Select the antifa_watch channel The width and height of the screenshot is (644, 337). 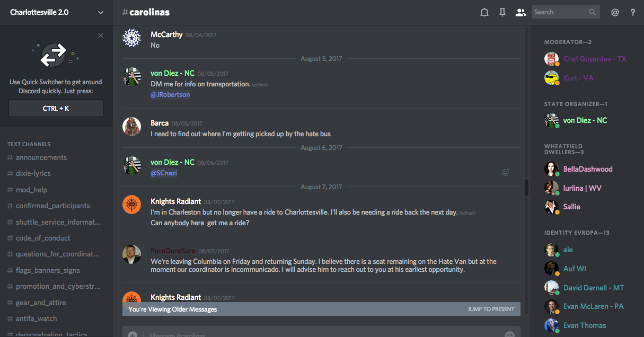tap(36, 318)
